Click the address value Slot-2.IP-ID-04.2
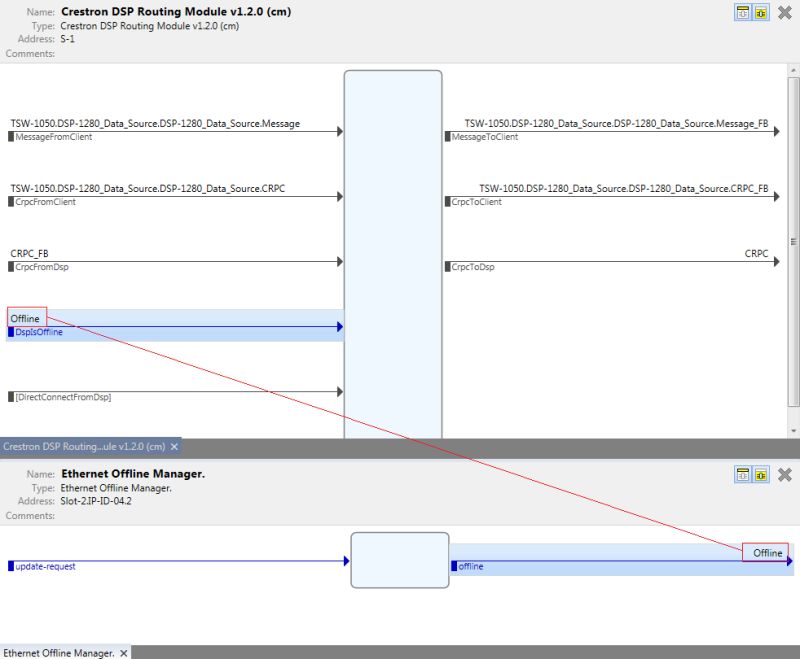 96,501
